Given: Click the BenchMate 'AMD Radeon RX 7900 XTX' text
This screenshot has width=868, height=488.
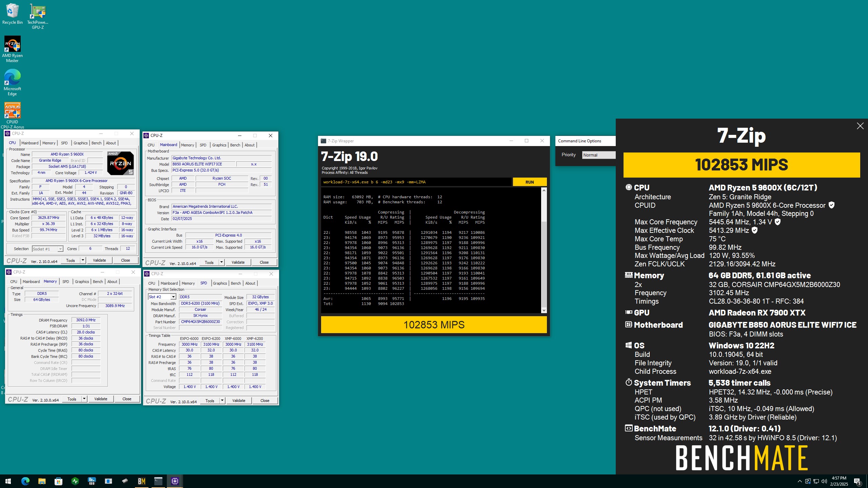Looking at the screenshot, I should pyautogui.click(x=757, y=312).
